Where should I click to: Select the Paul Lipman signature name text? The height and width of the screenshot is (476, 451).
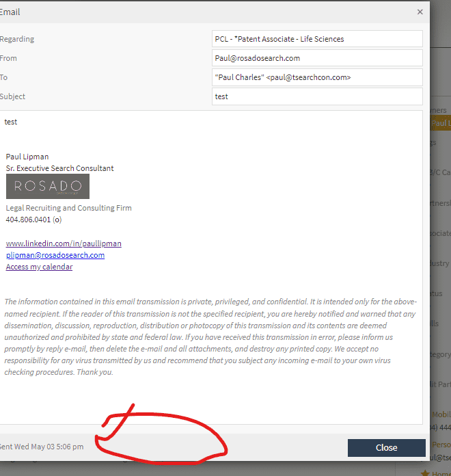coord(27,157)
